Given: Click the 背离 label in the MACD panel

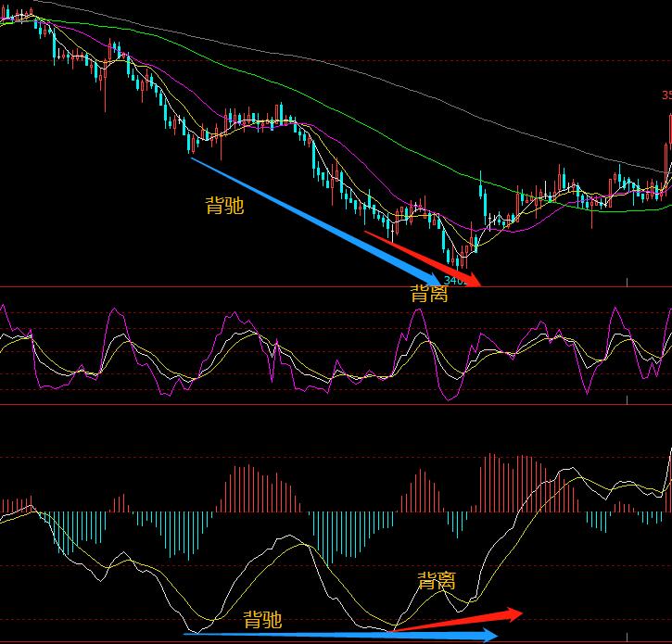Looking at the screenshot, I should point(437,581).
